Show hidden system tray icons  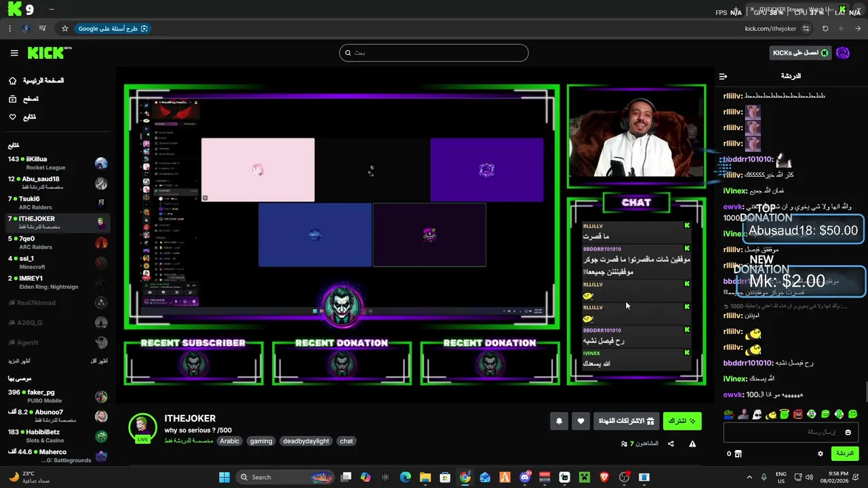click(x=749, y=477)
